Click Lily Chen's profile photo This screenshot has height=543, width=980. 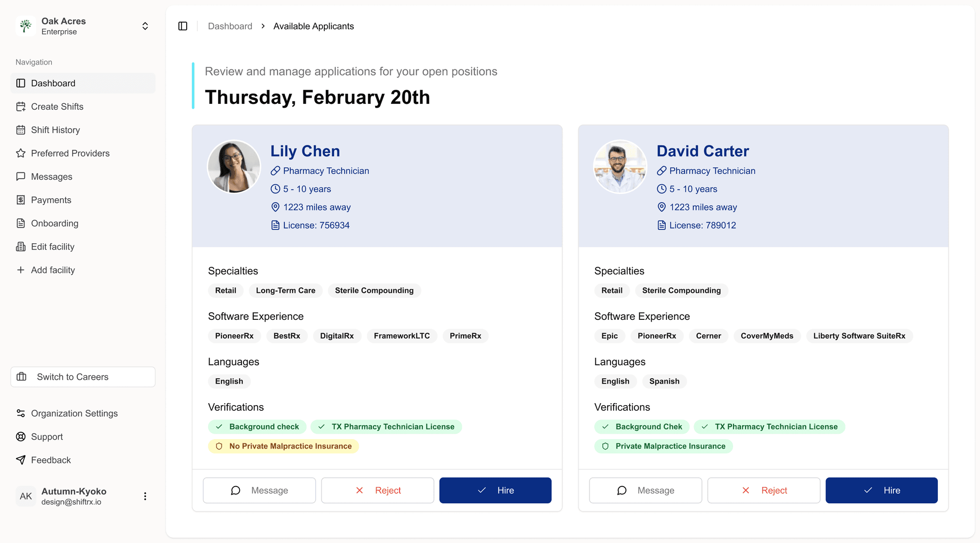[234, 167]
